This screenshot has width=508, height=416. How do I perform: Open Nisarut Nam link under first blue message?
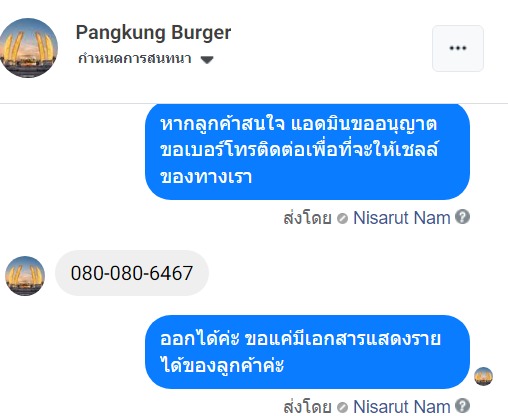coord(402,218)
